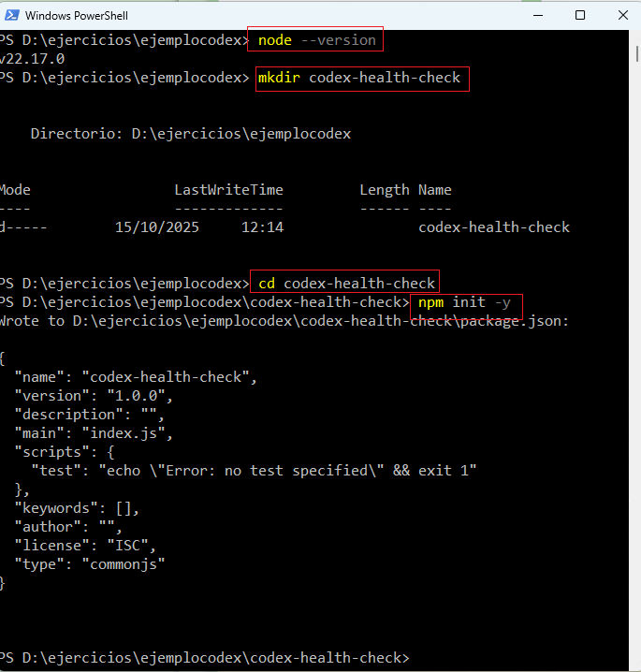This screenshot has height=672, width=641.
Task: Minimize the Windows PowerShell window
Action: (x=536, y=15)
